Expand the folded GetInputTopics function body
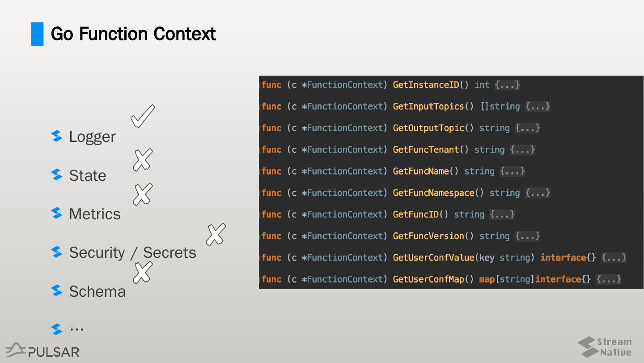 [538, 107]
